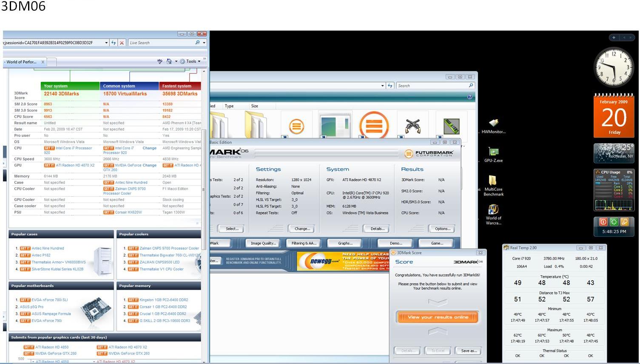This screenshot has width=640, height=364.
Task: Click the Your system column header
Action: click(70, 86)
